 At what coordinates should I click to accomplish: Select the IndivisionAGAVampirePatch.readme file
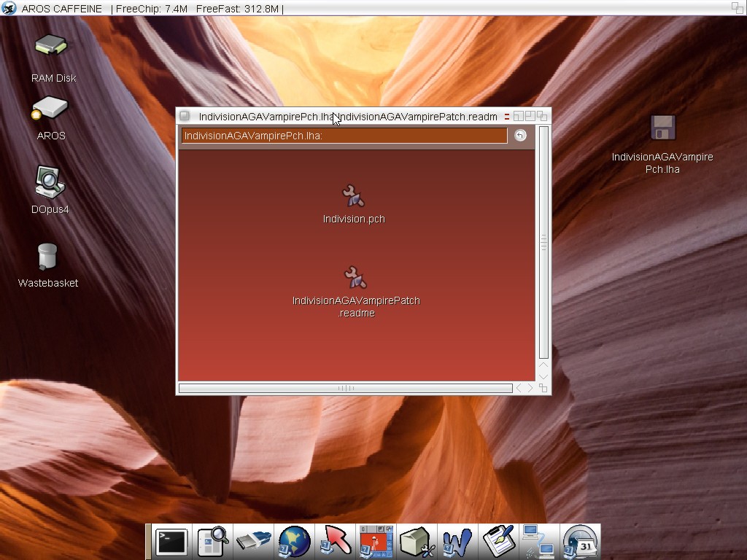(355, 278)
